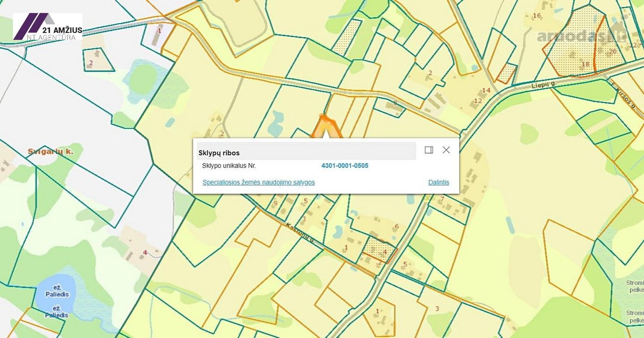The width and height of the screenshot is (644, 338).
Task: Dock the Sklypų ribos popup panel
Action: pos(429,150)
